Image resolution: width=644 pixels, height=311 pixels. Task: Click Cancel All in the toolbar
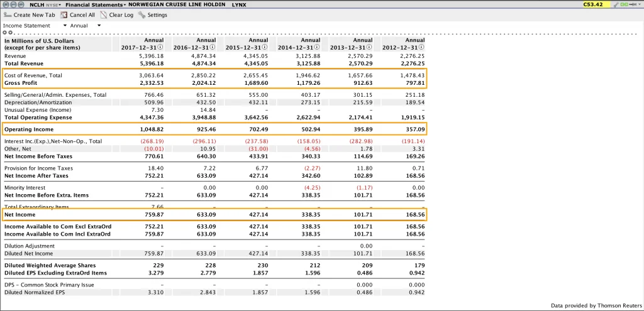pyautogui.click(x=77, y=15)
